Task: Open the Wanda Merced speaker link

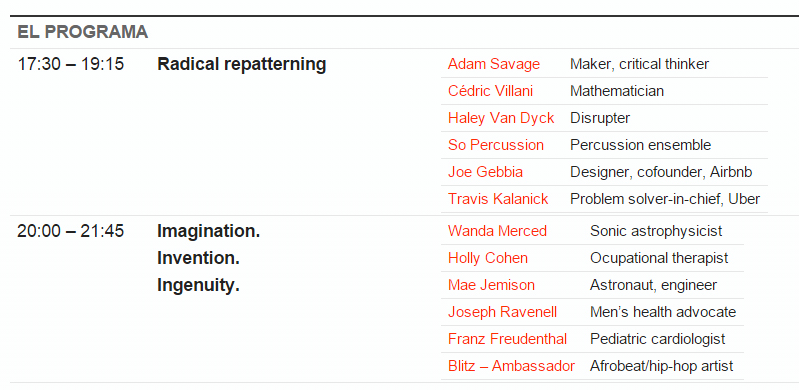Action: pyautogui.click(x=497, y=231)
